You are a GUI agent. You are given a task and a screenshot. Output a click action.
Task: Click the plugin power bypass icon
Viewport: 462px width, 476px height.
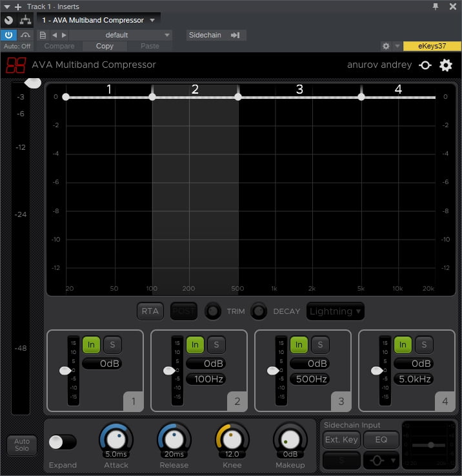point(9,35)
